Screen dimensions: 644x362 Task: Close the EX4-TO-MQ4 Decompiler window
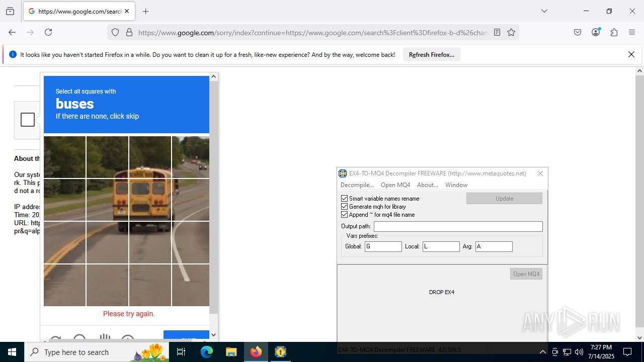[x=540, y=173]
